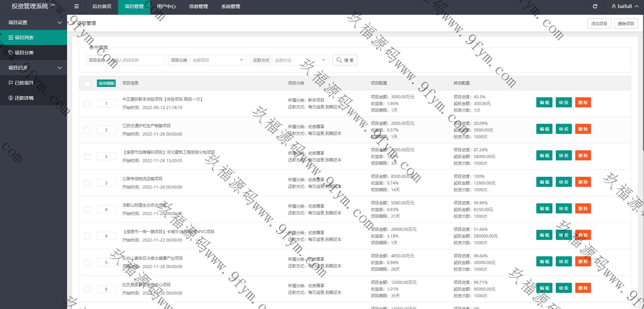
Task: Open 已投项目 via its flag icon
Action: click(x=11, y=83)
